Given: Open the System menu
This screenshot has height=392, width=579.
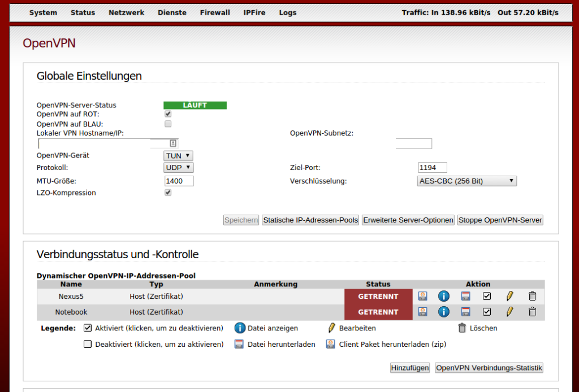Looking at the screenshot, I should pos(43,12).
